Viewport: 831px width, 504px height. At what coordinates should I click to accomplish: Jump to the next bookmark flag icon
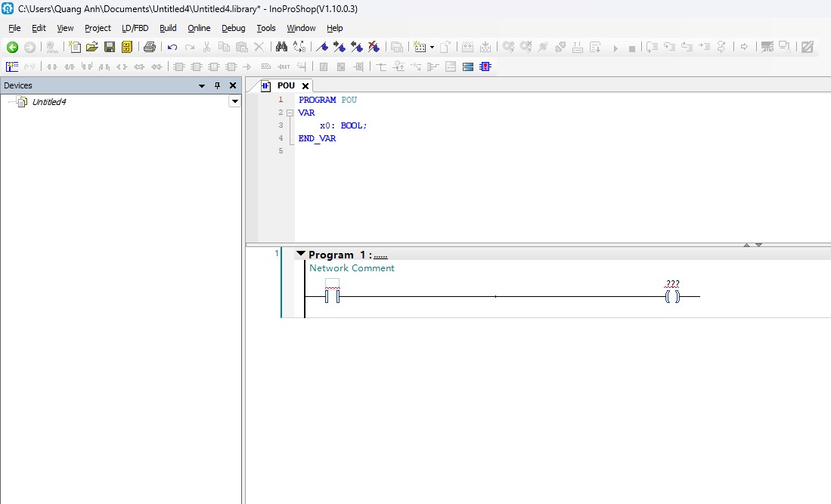coord(340,47)
